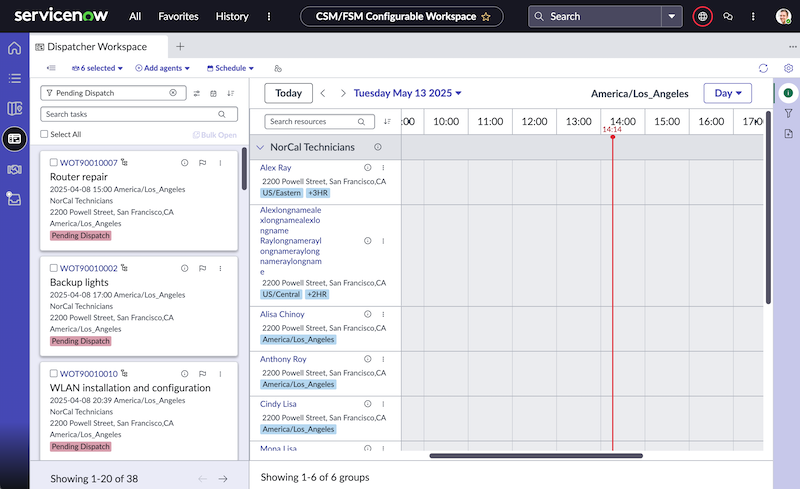Click the green info icon in right panel
This screenshot has height=489, width=800.
788,93
